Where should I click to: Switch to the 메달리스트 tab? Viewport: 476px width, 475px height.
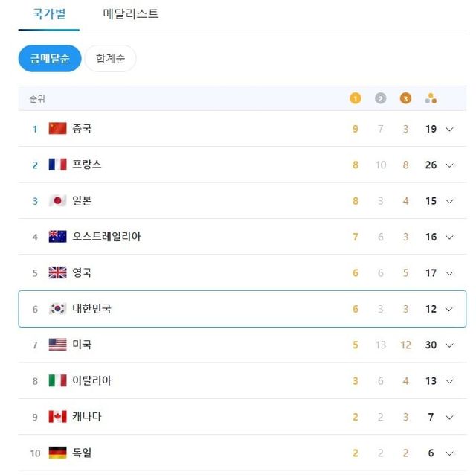click(x=131, y=14)
